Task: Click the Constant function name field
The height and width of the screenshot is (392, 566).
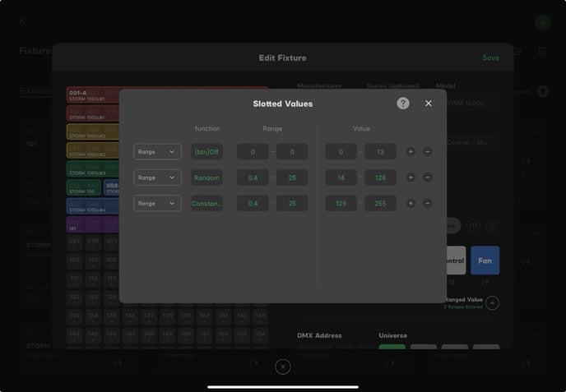Action: [206, 203]
